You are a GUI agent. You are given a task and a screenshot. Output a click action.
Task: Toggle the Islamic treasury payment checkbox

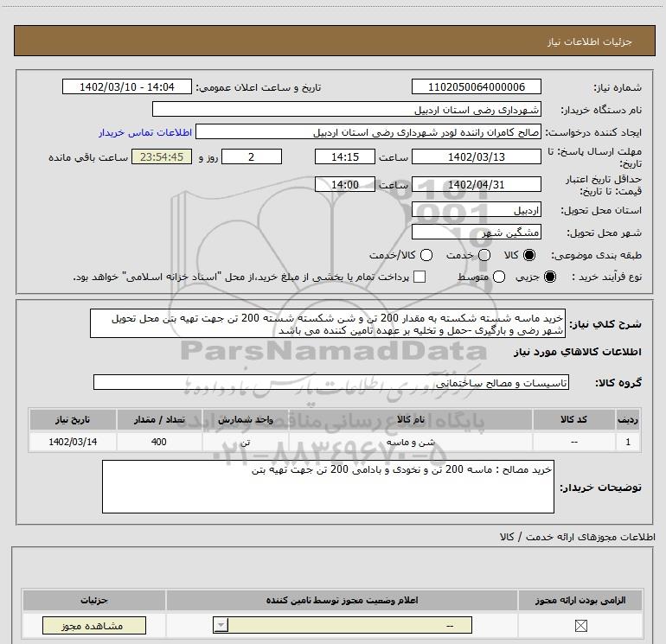coord(419,277)
